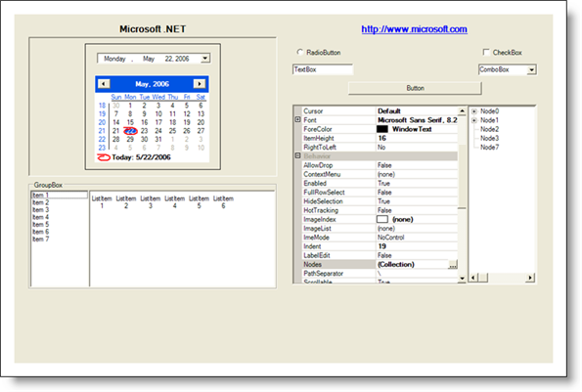Viewport: 582px width, 392px height.
Task: Open the date picker dropdown arrow
Action: 204,59
